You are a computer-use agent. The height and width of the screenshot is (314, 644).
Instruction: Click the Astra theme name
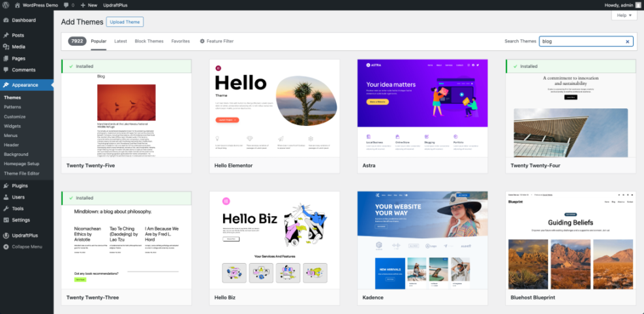[369, 166]
